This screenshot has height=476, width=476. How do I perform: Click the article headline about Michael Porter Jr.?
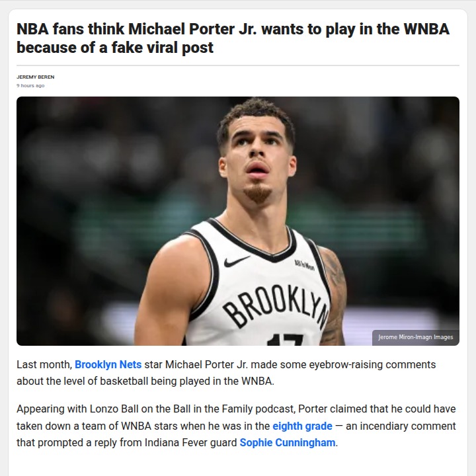(x=233, y=38)
